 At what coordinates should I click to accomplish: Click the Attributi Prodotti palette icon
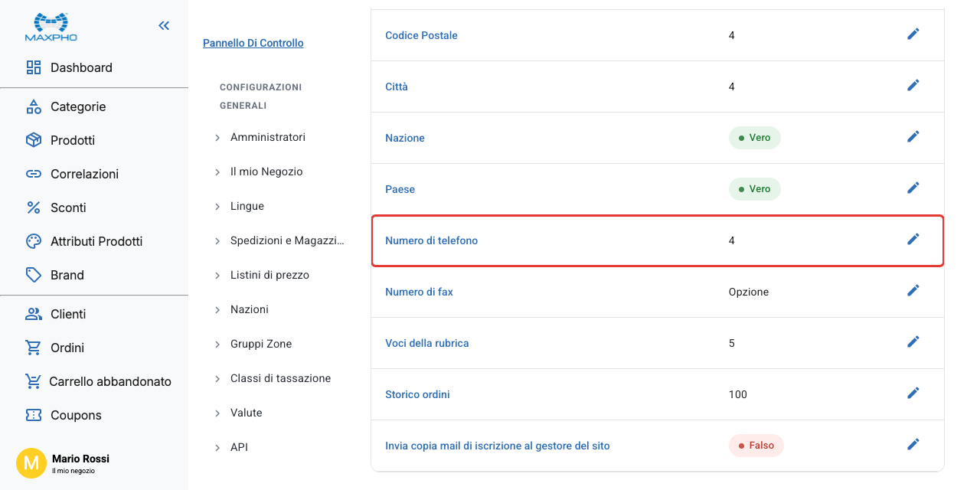(x=34, y=241)
